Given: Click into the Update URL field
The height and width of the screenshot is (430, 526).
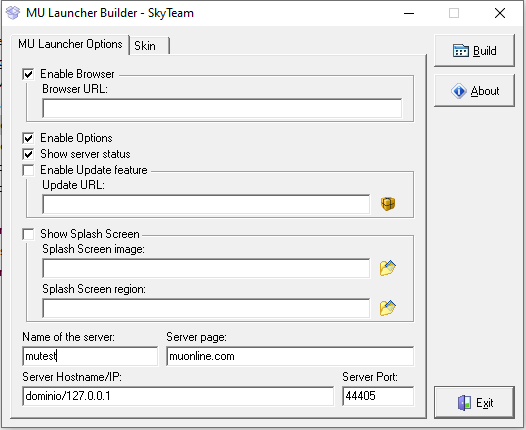Looking at the screenshot, I should [x=206, y=204].
